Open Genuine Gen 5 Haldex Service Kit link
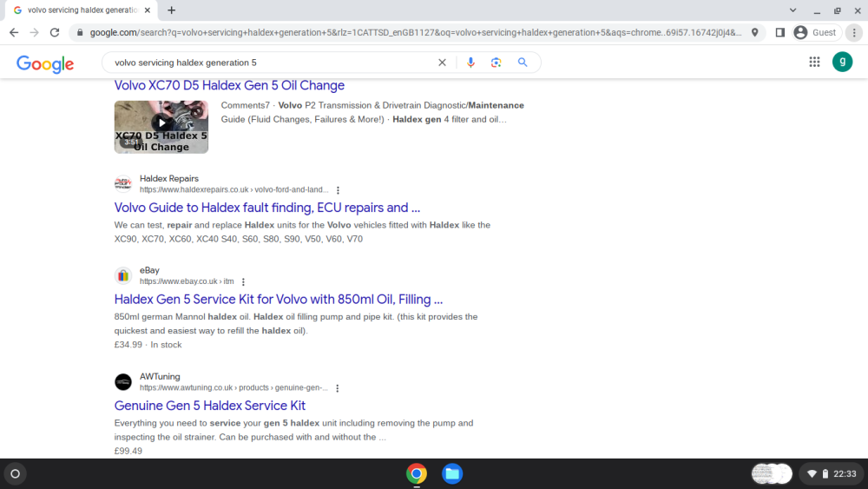Viewport: 868px width, 489px height. 210,406
